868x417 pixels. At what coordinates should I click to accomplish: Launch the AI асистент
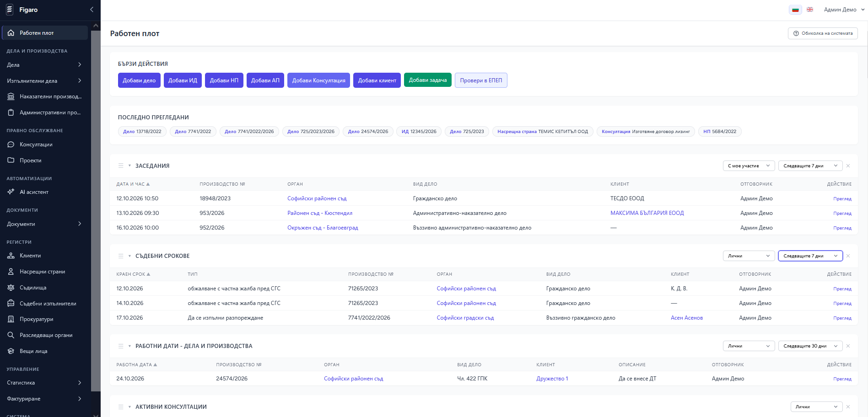45,192
